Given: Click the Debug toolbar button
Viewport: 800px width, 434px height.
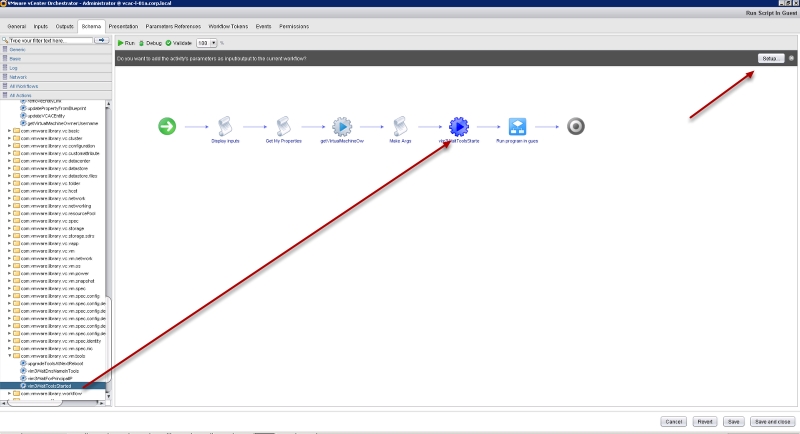Looking at the screenshot, I should (x=150, y=43).
